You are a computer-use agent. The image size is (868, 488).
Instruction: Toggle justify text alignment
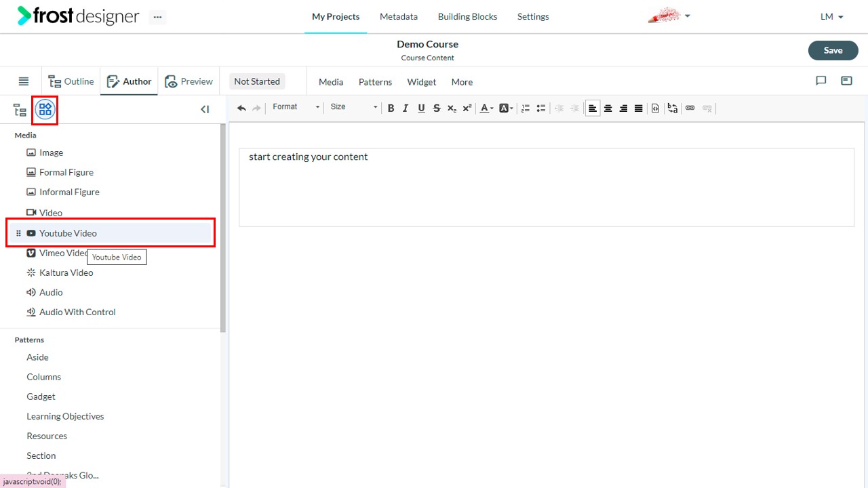(x=639, y=108)
